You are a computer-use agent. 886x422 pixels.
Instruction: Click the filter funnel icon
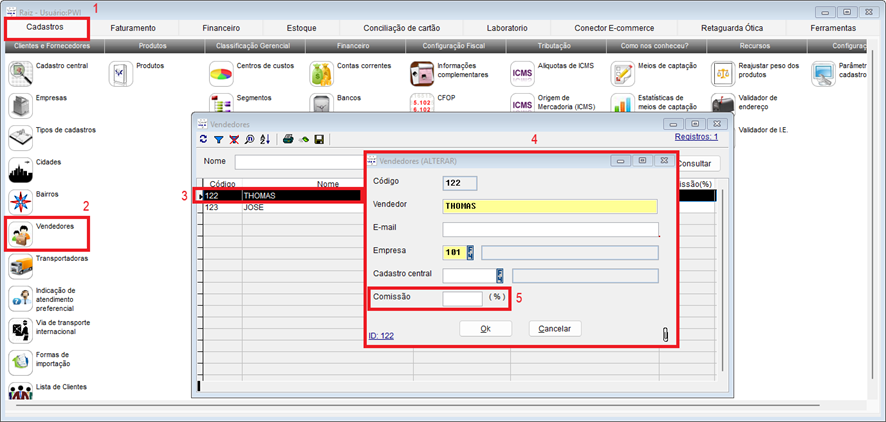[219, 140]
